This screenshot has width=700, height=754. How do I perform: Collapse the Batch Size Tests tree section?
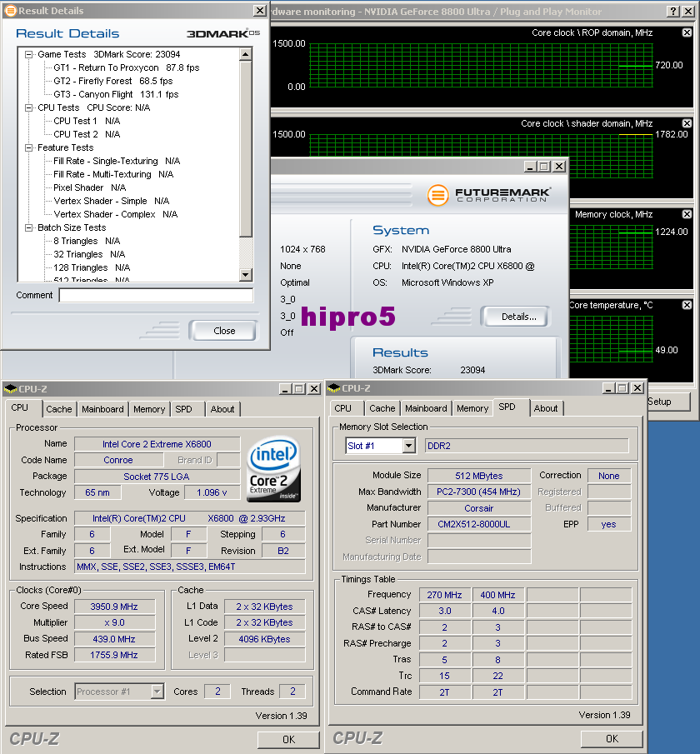(28, 227)
